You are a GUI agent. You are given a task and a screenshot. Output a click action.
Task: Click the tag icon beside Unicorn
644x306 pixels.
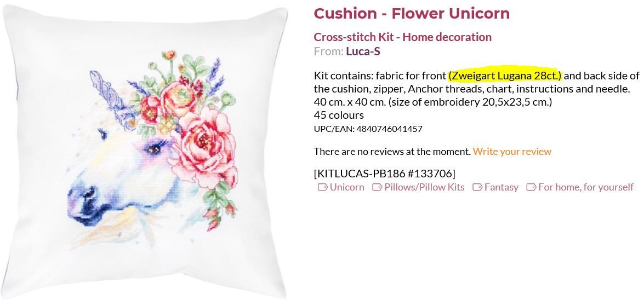point(322,187)
